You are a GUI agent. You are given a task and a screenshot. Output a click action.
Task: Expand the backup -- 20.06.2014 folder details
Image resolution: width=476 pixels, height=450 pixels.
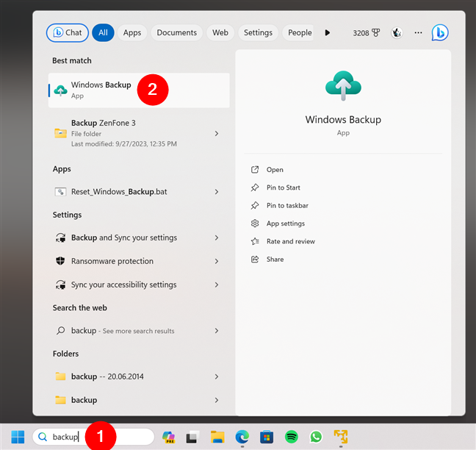pos(217,376)
